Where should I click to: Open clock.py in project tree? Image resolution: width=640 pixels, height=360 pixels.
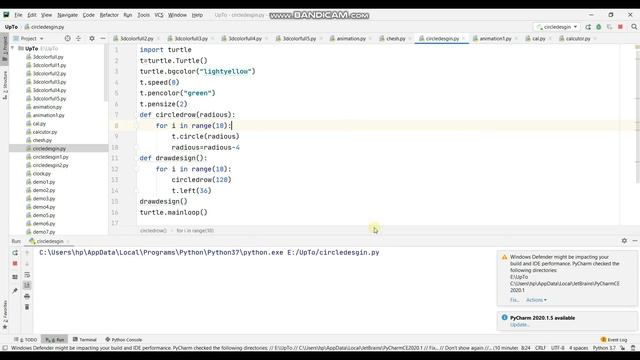pos(42,173)
